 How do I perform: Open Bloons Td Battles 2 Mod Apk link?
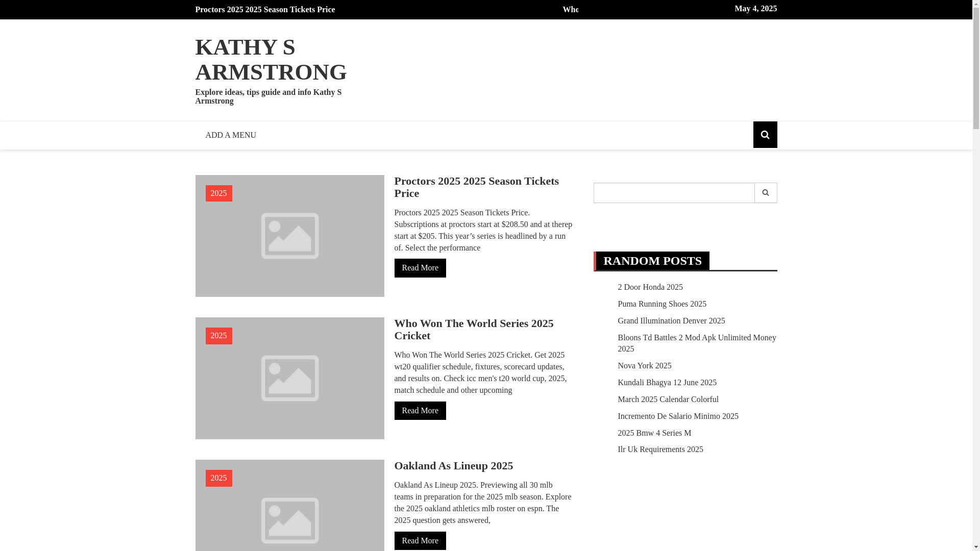(697, 343)
